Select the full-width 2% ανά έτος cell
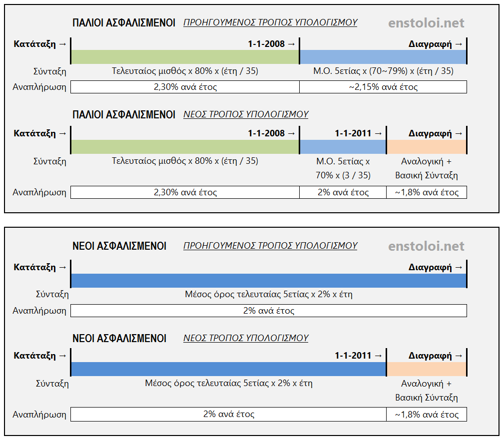Viewport: 504px width, 441px height. point(268,311)
